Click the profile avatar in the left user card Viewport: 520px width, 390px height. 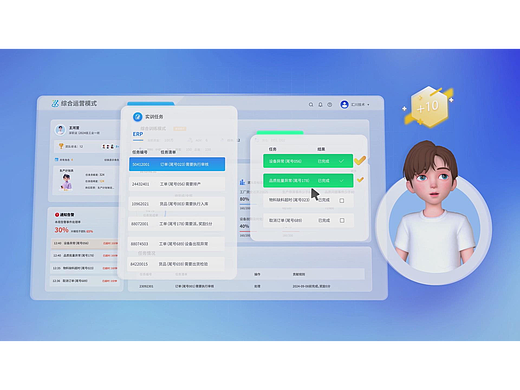60,130
